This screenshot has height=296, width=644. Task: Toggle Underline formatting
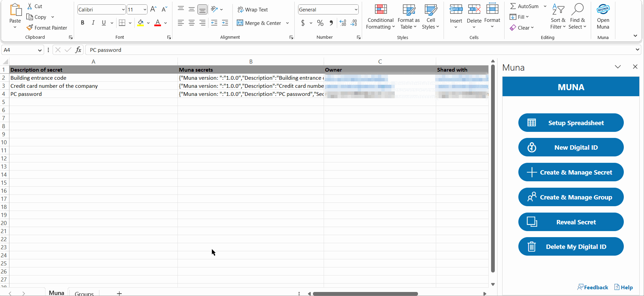pyautogui.click(x=104, y=23)
